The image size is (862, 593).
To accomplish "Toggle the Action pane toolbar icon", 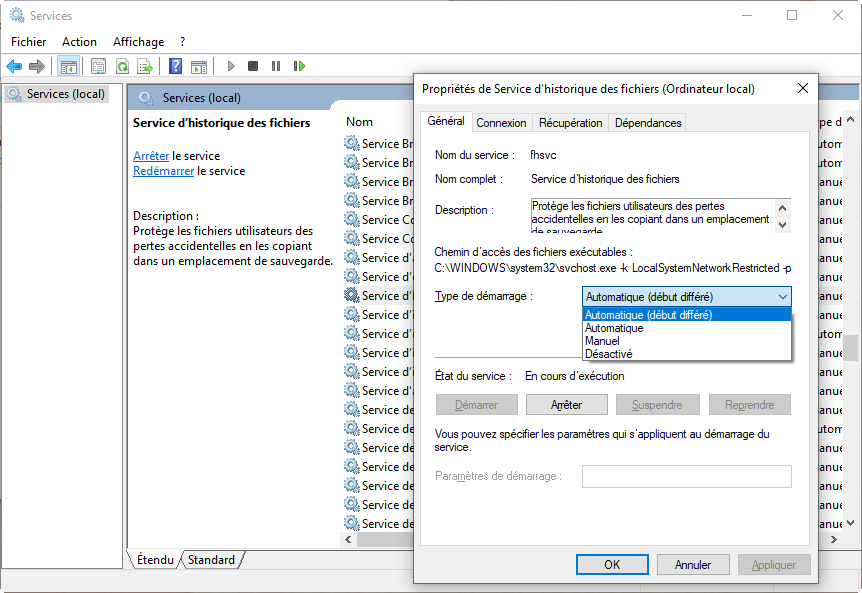I will pyautogui.click(x=199, y=66).
